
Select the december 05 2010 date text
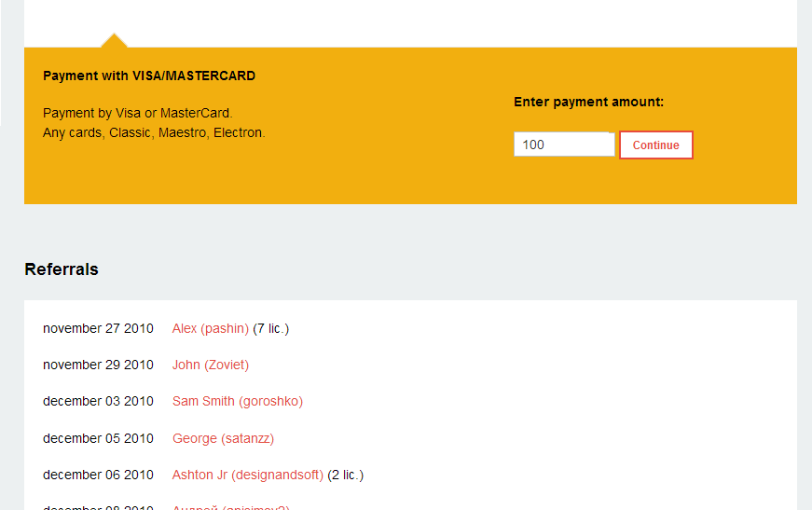pyautogui.click(x=98, y=438)
